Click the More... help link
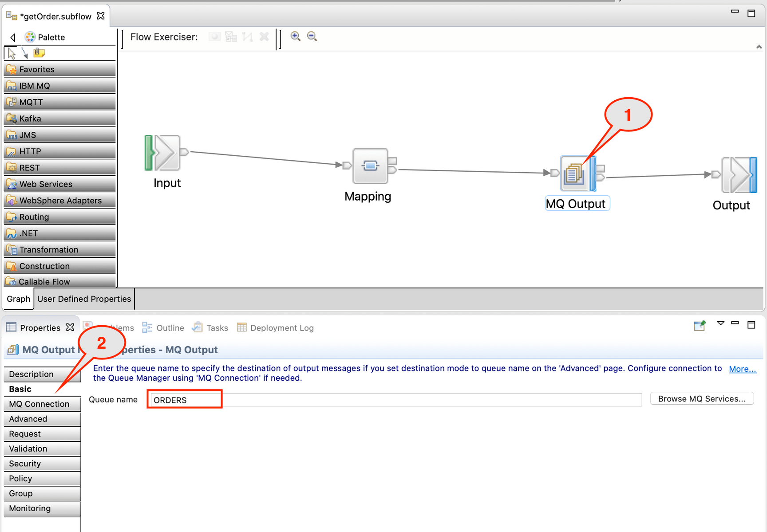Viewport: 767px width, 532px height. pyautogui.click(x=742, y=369)
